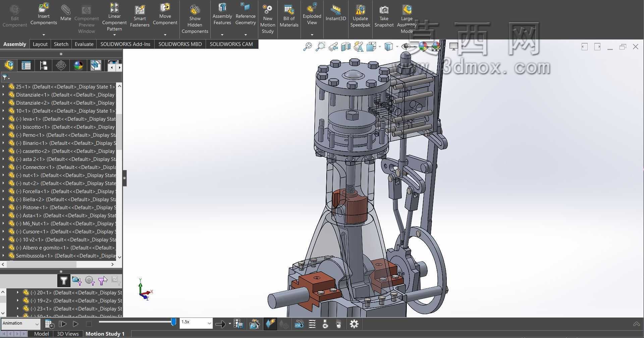
Task: Switch to the Evaluate ribbon tab
Action: coord(84,44)
